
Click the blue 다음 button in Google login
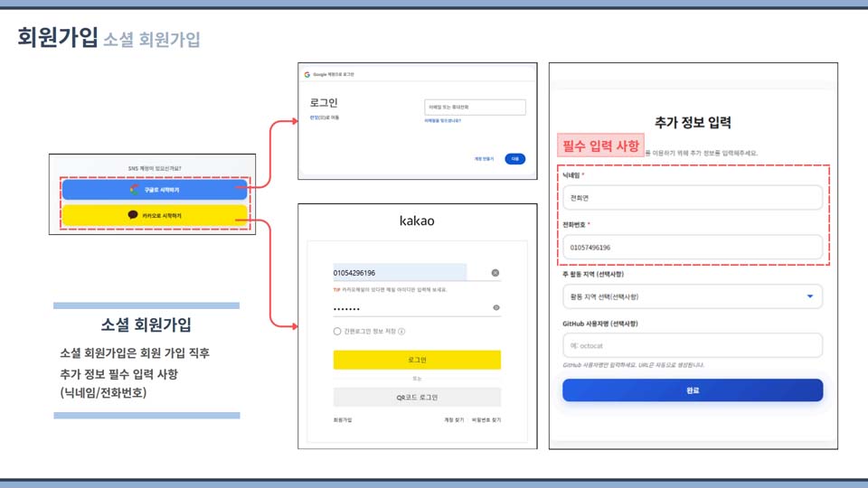(514, 159)
